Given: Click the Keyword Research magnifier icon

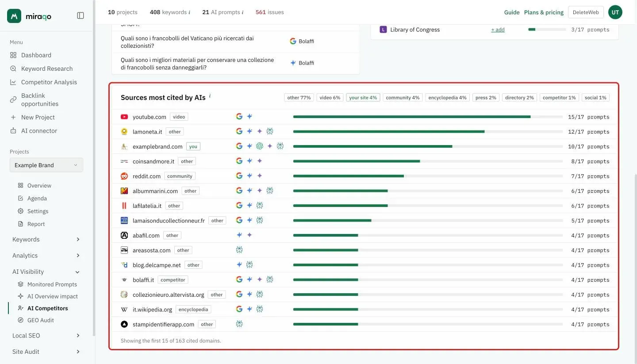Looking at the screenshot, I should tap(13, 69).
